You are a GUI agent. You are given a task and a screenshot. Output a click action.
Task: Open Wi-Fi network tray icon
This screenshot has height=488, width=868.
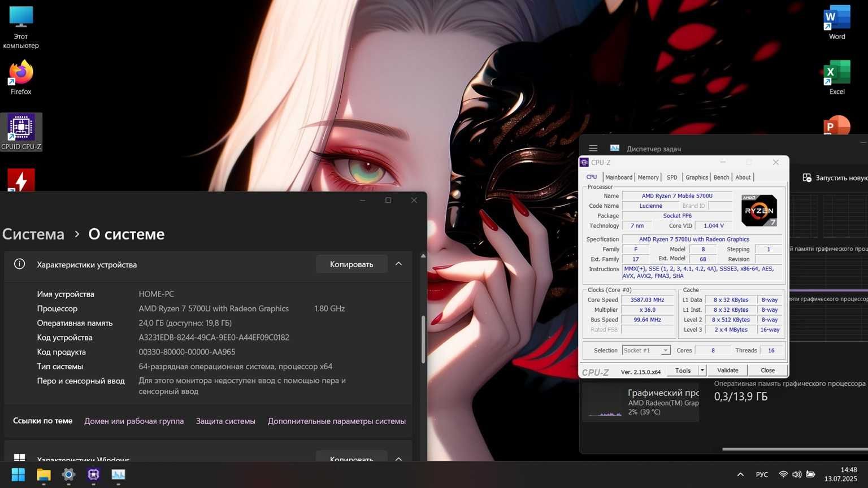(x=783, y=474)
